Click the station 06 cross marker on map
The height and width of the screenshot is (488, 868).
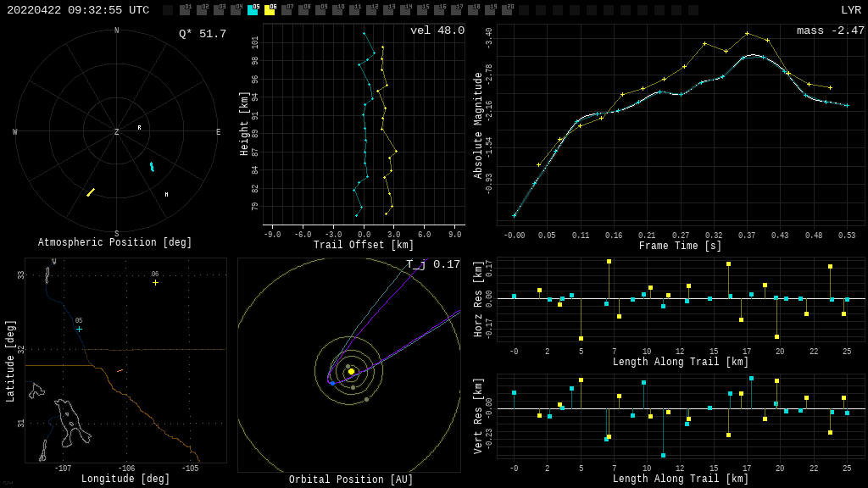tap(155, 282)
